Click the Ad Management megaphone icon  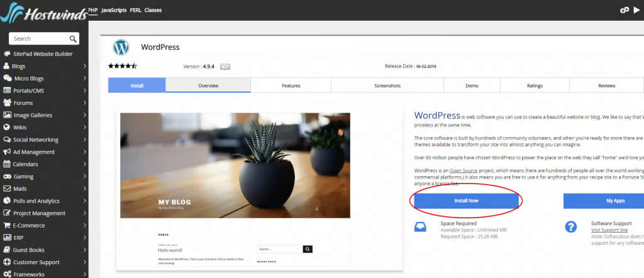click(x=7, y=152)
